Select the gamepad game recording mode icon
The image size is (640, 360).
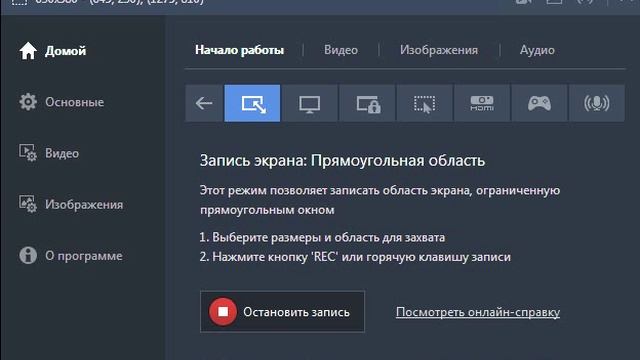539,103
